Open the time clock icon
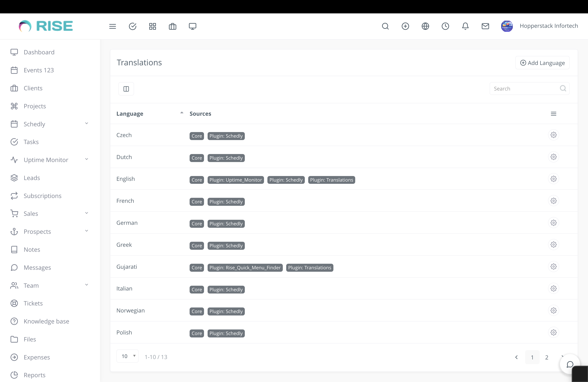This screenshot has width=588, height=382. click(445, 26)
